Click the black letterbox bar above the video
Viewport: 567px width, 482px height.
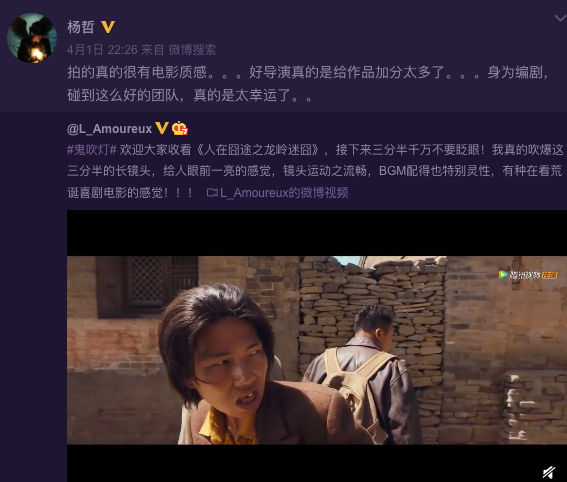pyautogui.click(x=317, y=233)
